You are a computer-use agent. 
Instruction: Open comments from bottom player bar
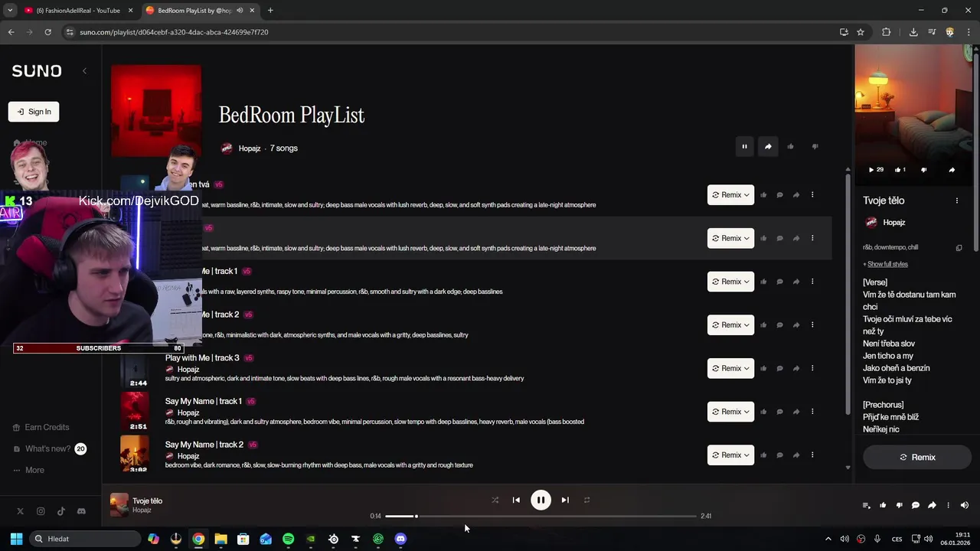(x=916, y=505)
